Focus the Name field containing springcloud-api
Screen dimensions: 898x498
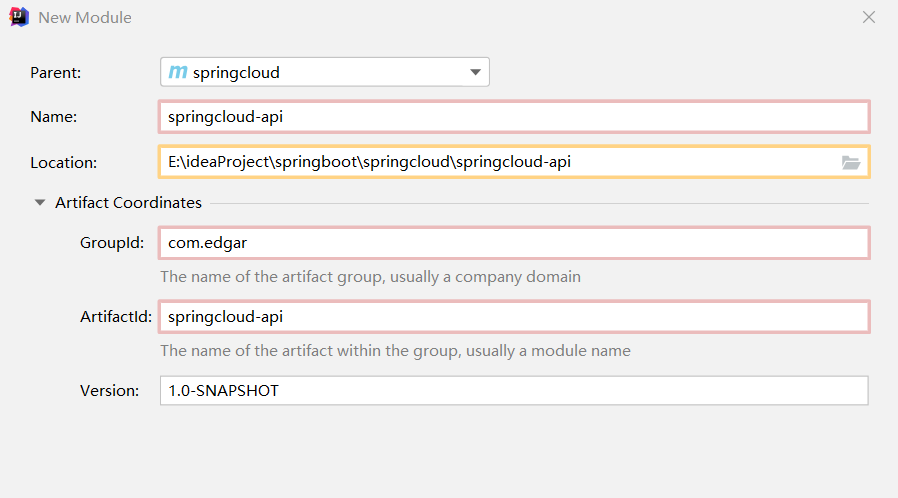tap(514, 116)
